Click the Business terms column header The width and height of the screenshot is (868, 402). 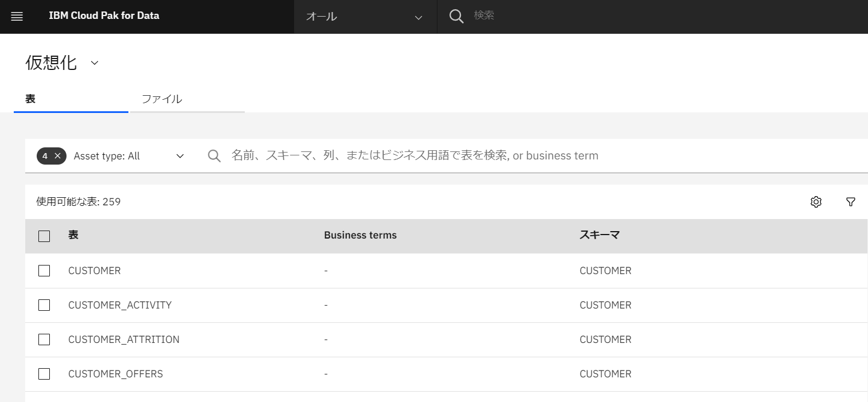pyautogui.click(x=360, y=235)
